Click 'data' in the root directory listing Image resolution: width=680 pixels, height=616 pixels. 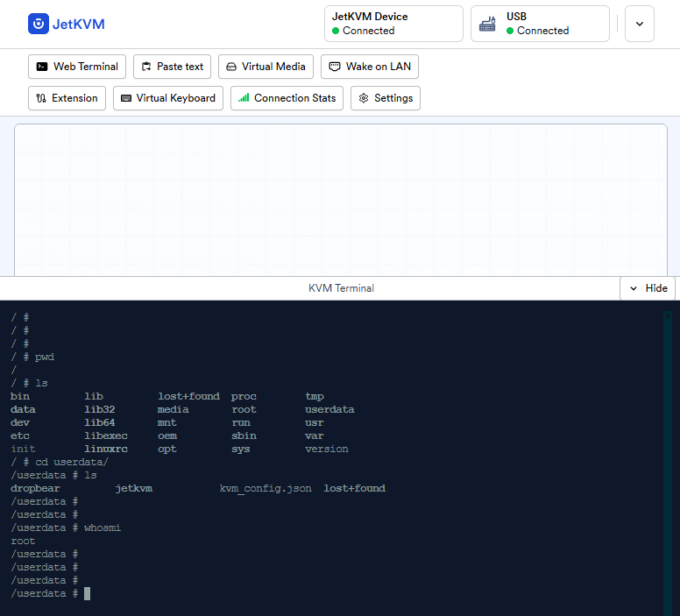point(23,409)
